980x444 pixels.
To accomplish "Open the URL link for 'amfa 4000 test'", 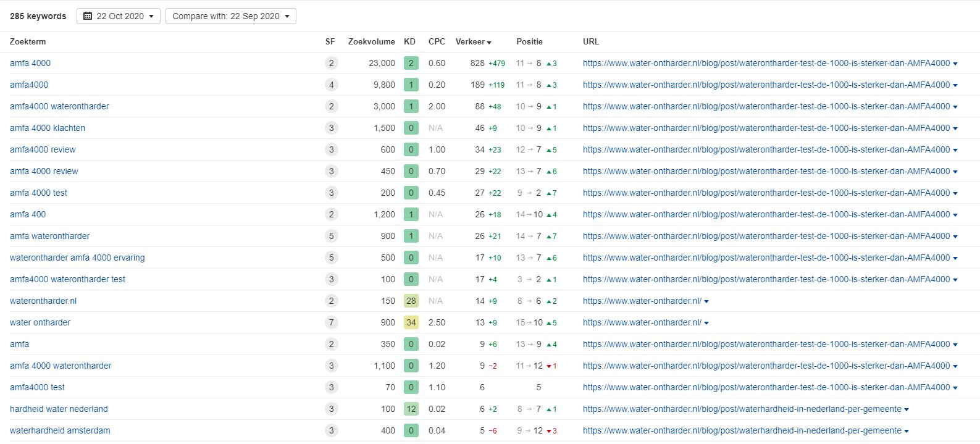I will [766, 193].
